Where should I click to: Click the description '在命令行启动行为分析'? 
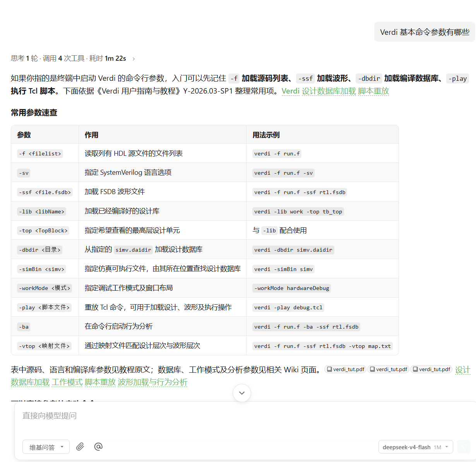tap(118, 326)
